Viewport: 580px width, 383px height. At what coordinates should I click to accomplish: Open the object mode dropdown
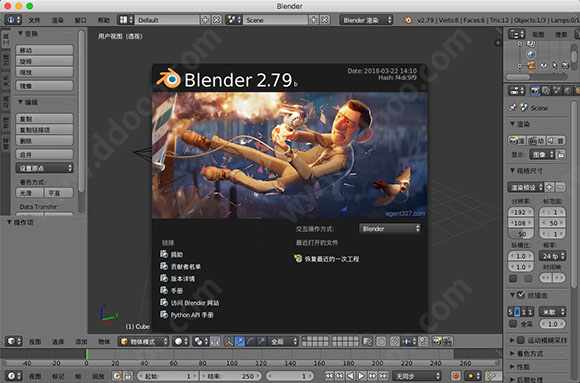click(144, 341)
